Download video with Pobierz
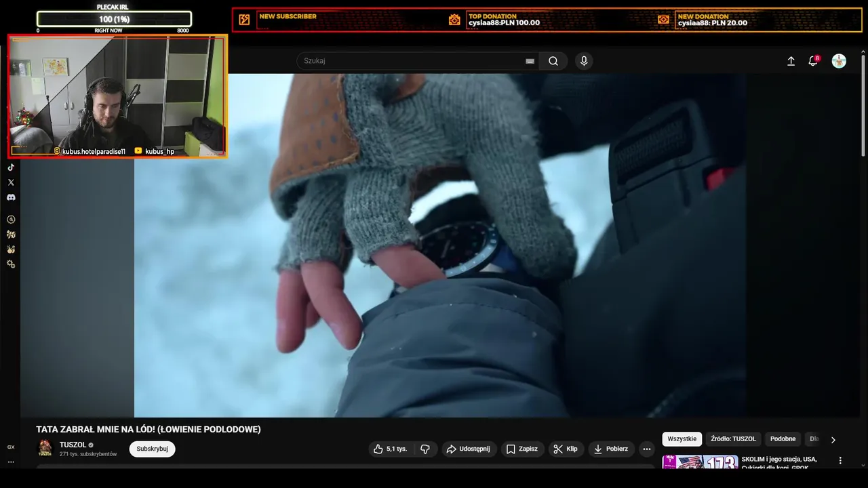This screenshot has height=488, width=868. point(611,449)
